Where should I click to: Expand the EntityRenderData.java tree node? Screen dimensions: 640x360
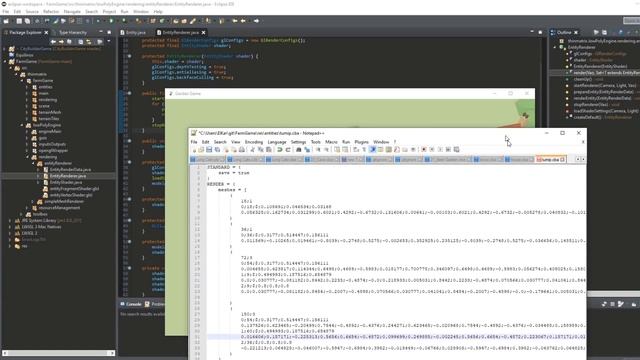[39, 170]
